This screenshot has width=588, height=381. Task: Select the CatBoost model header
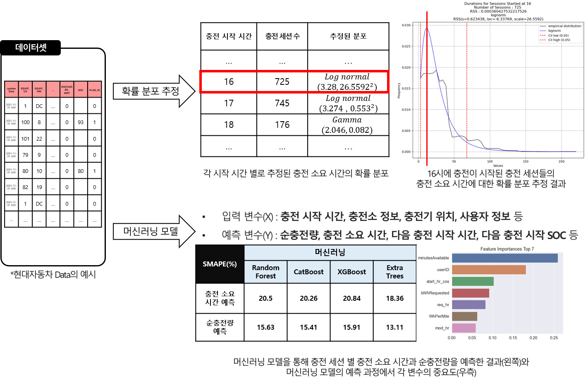[x=308, y=272]
